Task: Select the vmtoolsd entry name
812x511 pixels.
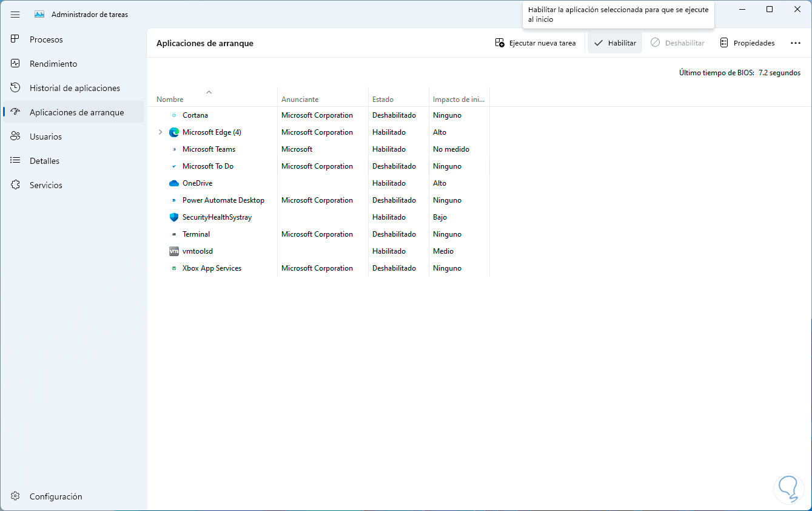Action: coord(198,251)
